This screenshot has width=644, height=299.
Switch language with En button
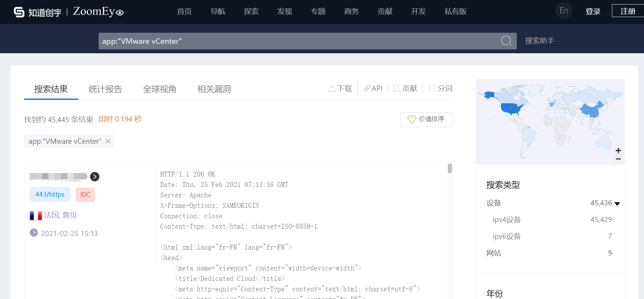point(564,11)
